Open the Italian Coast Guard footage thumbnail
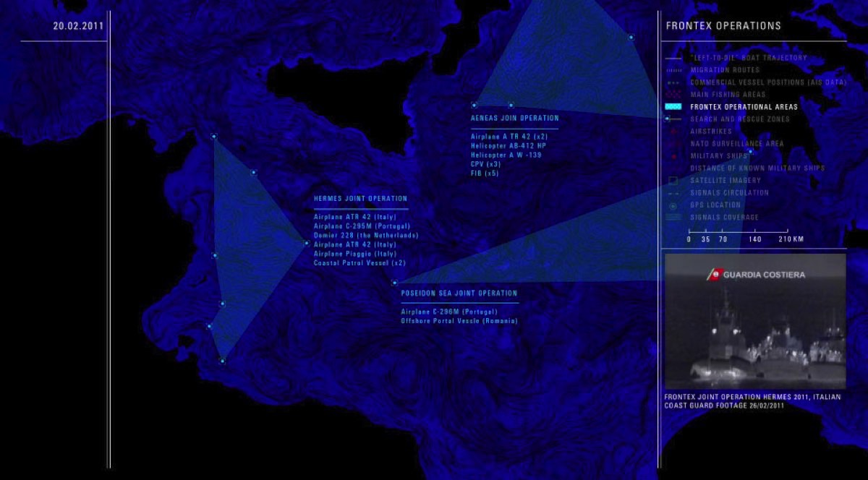This screenshot has height=480, width=868. coord(754,322)
